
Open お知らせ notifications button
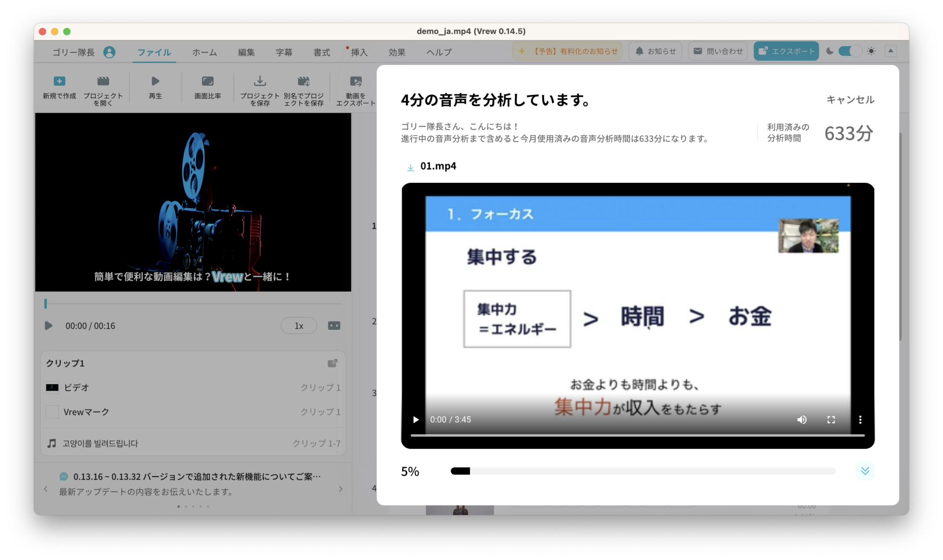tap(656, 51)
